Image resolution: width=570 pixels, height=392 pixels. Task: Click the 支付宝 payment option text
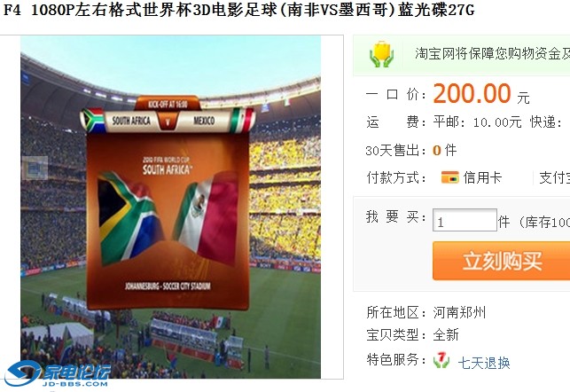[x=554, y=177]
